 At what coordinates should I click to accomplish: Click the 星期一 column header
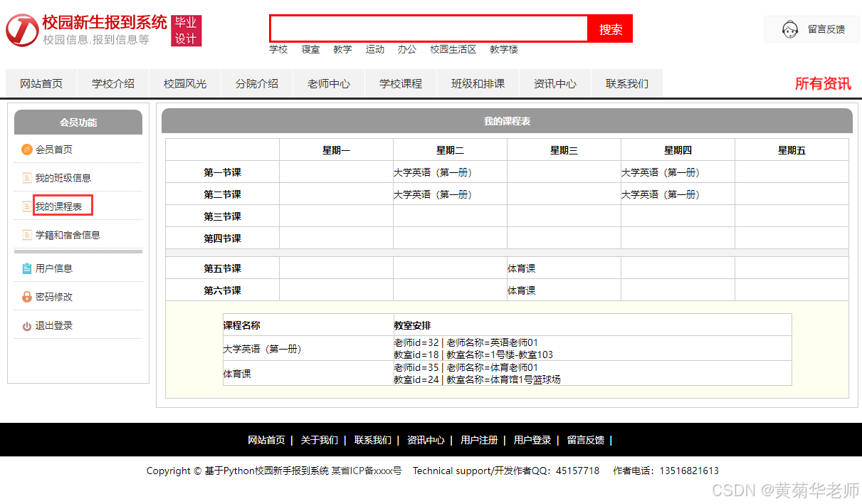tap(336, 150)
